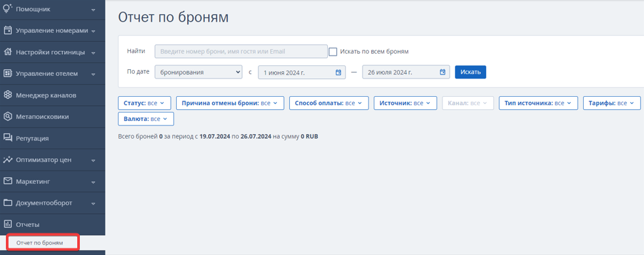Click the icon beside Управление отелем
Screen dimensions: 644x255
(x=7, y=73)
